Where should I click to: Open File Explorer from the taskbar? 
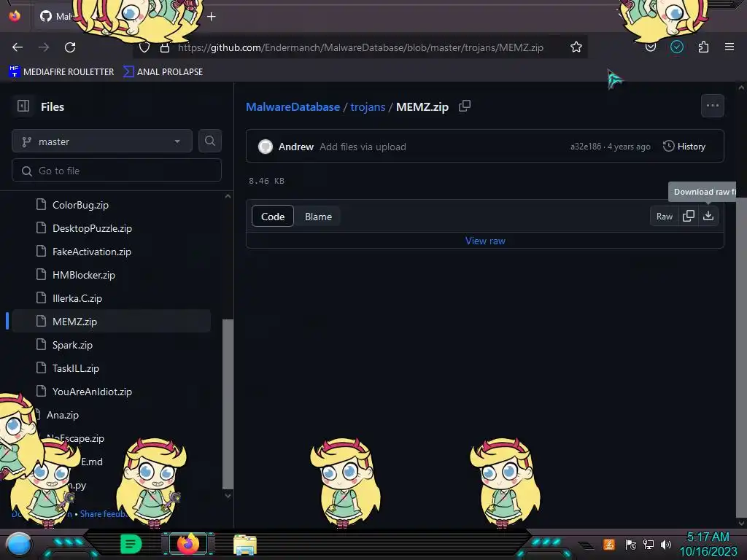pos(245,545)
